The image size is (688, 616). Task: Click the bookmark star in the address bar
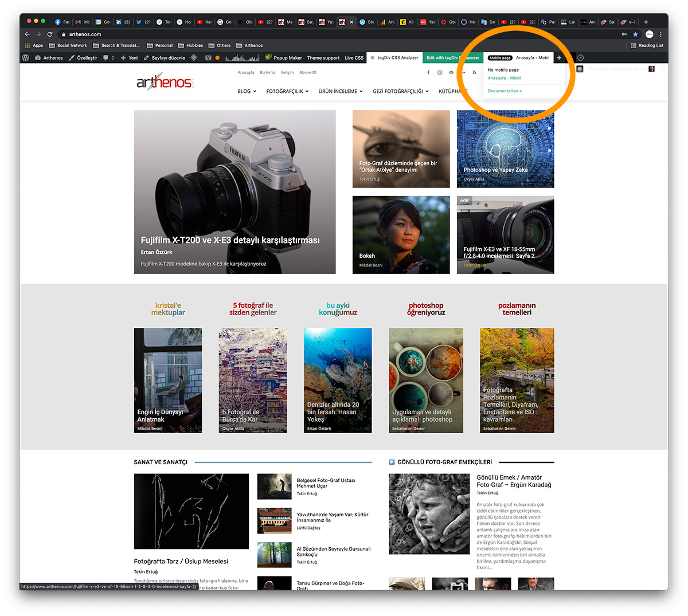point(635,34)
